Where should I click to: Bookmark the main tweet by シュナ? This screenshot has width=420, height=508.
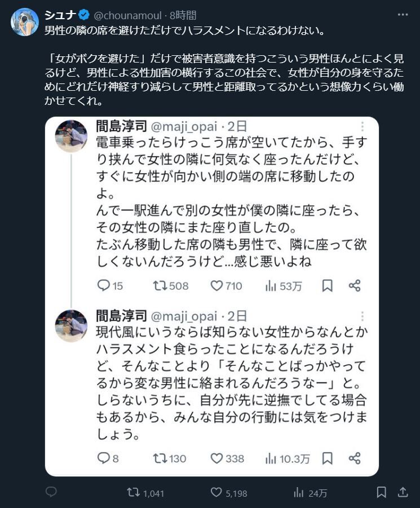click(x=382, y=492)
